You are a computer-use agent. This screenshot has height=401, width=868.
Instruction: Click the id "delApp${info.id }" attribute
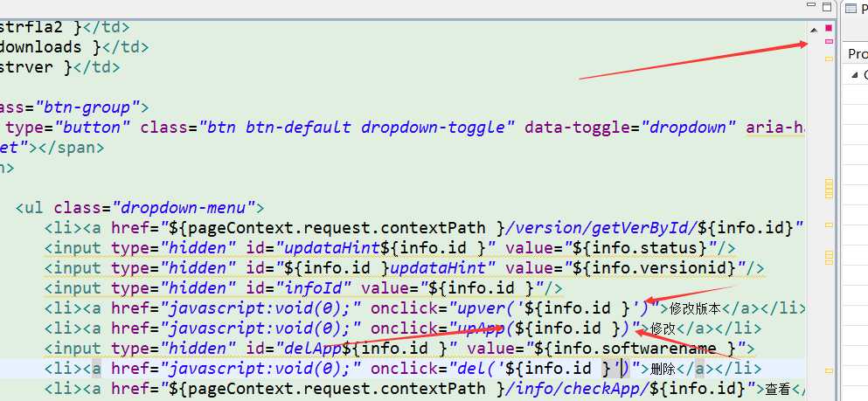tap(351, 349)
